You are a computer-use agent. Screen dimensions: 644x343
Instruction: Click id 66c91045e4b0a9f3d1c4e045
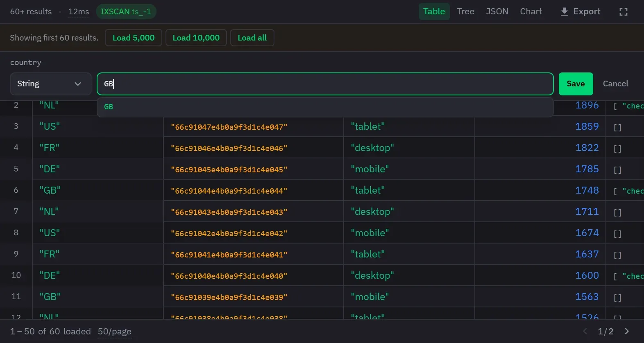tap(229, 169)
